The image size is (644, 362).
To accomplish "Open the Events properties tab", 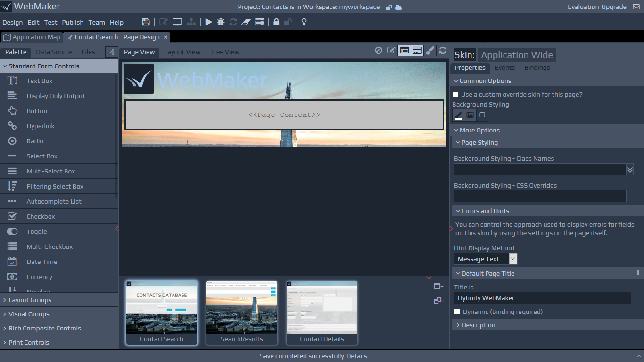I will tap(505, 67).
